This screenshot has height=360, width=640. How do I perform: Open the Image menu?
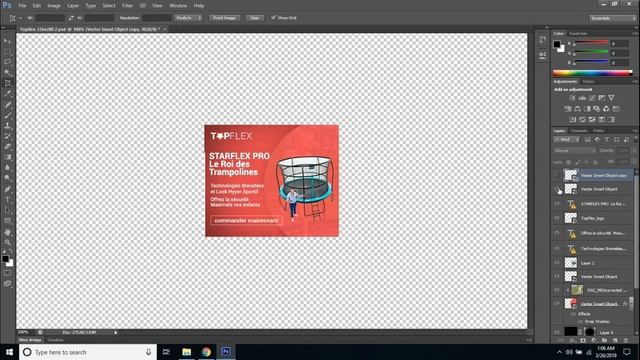pyautogui.click(x=54, y=6)
